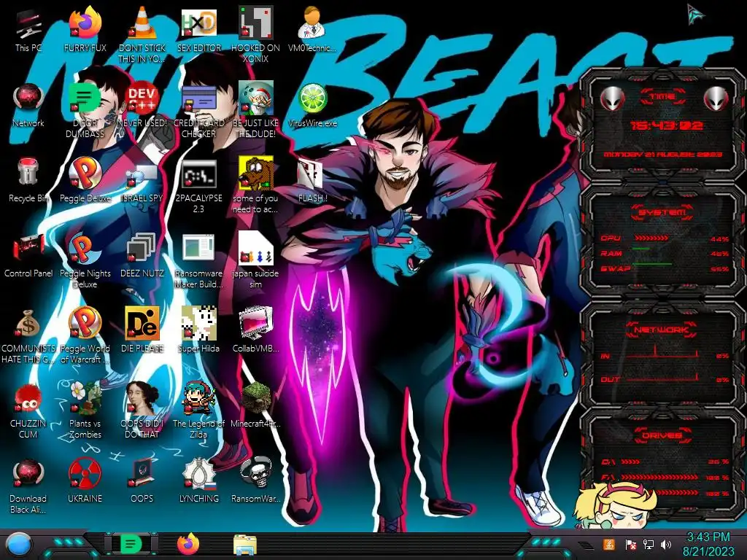This screenshot has width=747, height=560.
Task: Open the D FOR DUMBASS green icon
Action: [x=85, y=98]
